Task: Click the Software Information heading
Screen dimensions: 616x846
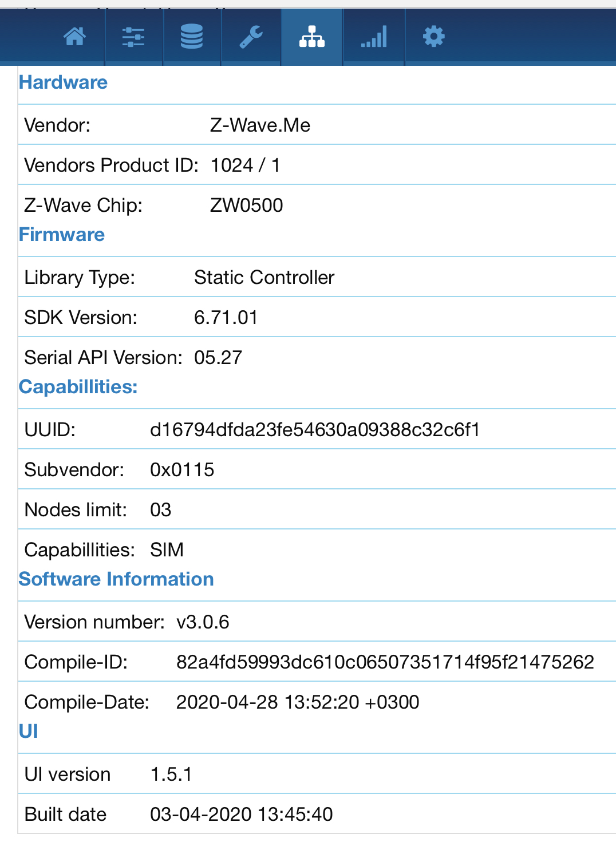Action: pos(116,579)
